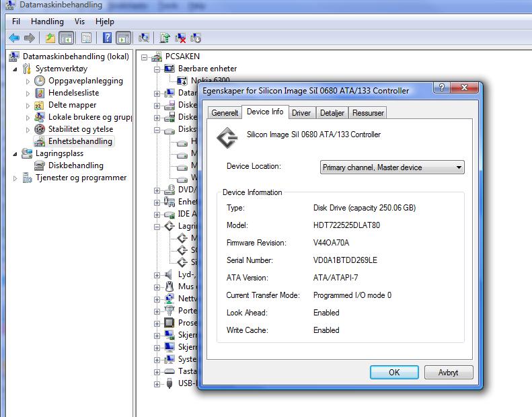
Task: Open the Hjelp menu
Action: pos(104,22)
